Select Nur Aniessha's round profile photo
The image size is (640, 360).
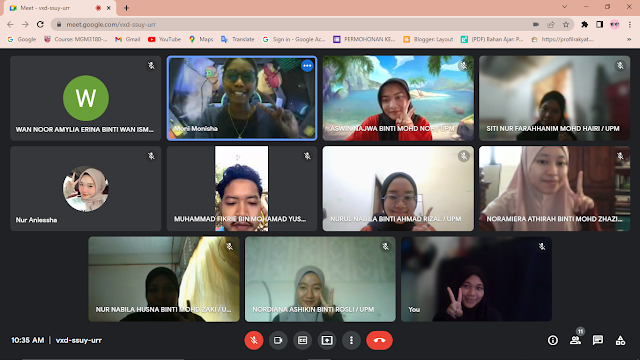[86, 189]
